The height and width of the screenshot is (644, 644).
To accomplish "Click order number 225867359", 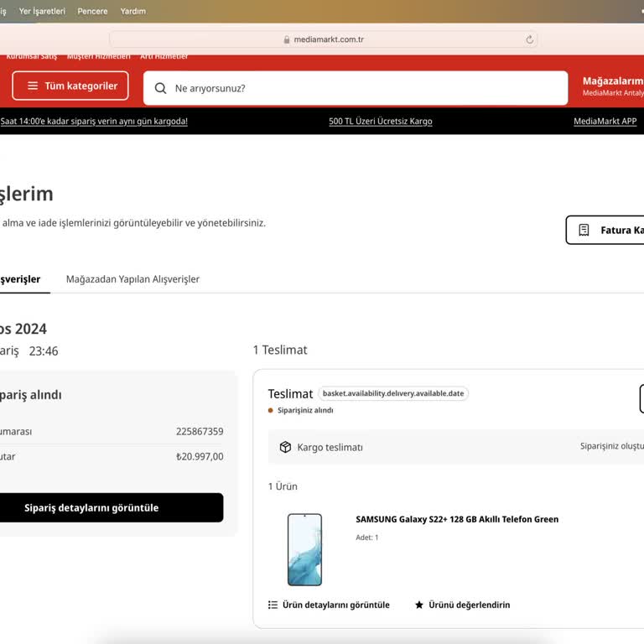I will coord(200,431).
